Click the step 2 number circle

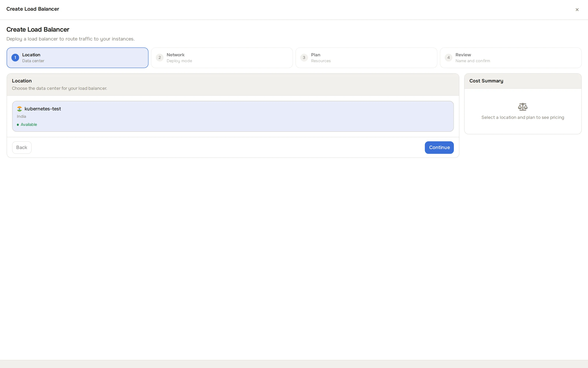click(160, 58)
